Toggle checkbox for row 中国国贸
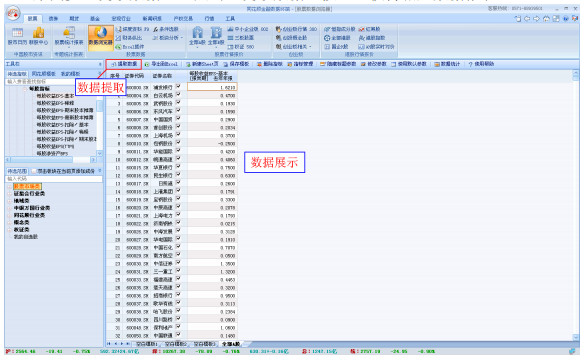584x361 pixels. (178, 118)
